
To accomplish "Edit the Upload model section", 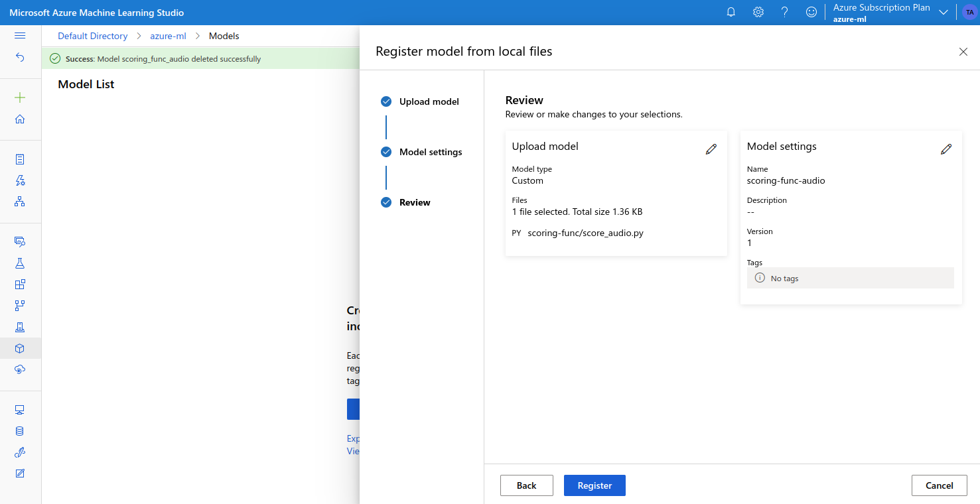I will pyautogui.click(x=711, y=149).
